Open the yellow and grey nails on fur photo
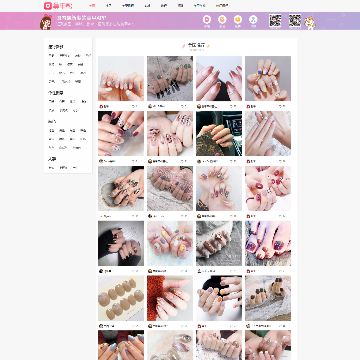Image resolution: width=360 pixels, height=360 pixels. pos(170,243)
